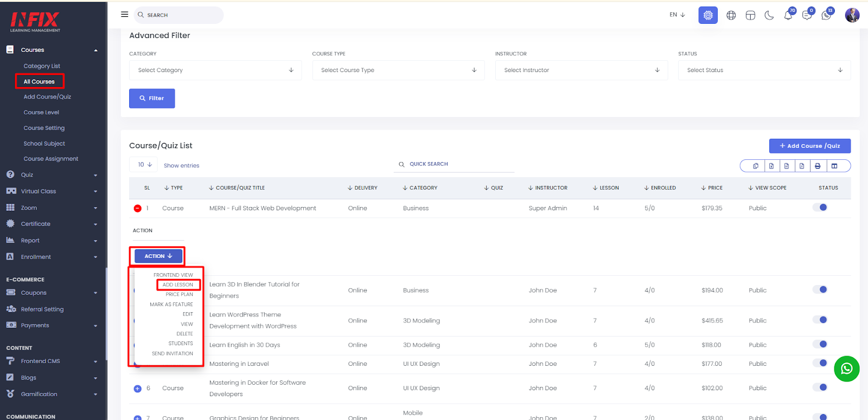Click the magnifier icon in quick search
Image resolution: width=868 pixels, height=420 pixels.
coord(401,164)
